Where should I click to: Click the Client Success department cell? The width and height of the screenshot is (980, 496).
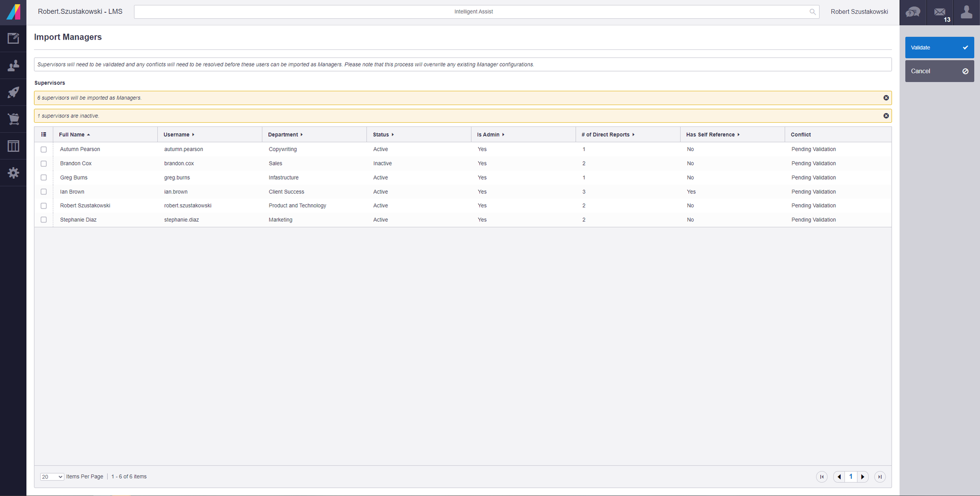(x=286, y=192)
